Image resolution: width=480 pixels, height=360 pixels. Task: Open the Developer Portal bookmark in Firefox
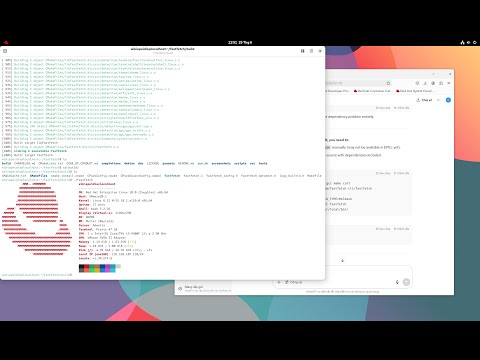point(337,91)
